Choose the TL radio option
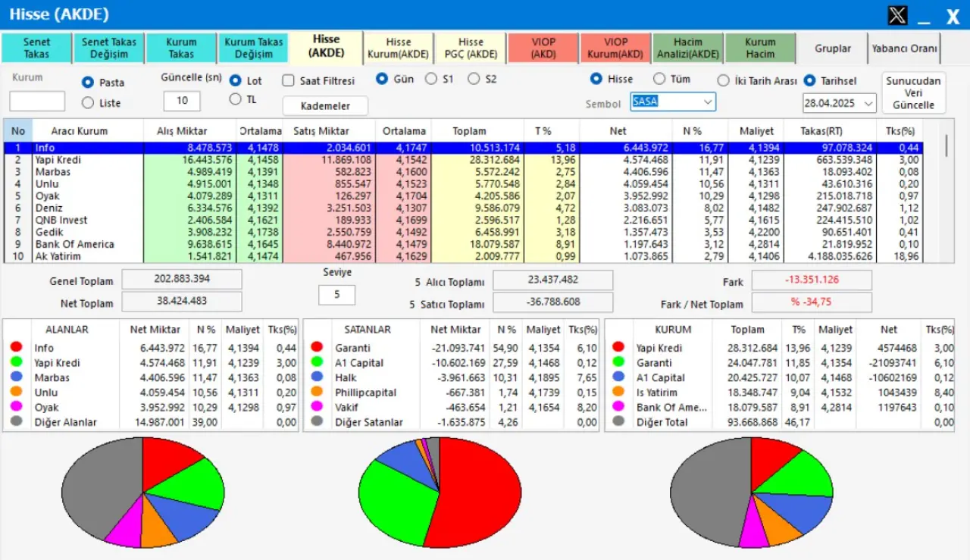970x560 pixels. click(x=235, y=99)
